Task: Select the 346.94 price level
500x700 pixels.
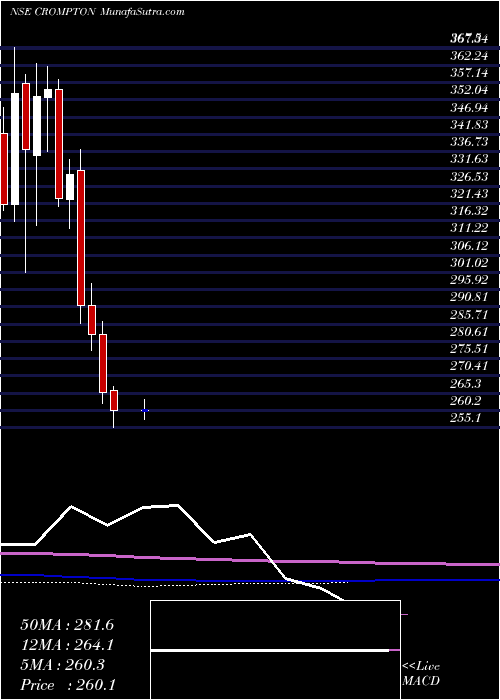Action: pyautogui.click(x=468, y=108)
